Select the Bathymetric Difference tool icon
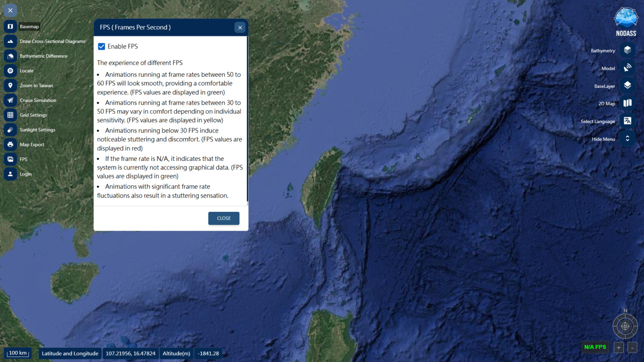The image size is (644, 362). click(x=10, y=56)
